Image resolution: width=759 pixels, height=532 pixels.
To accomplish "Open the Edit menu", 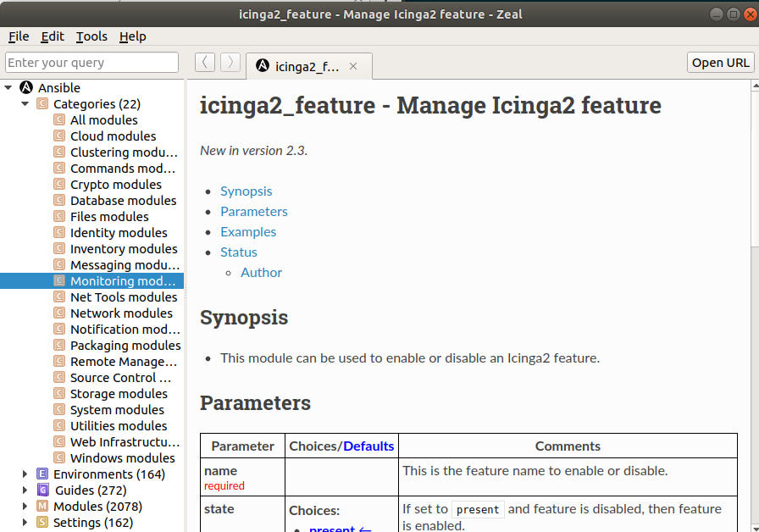I will (x=53, y=36).
